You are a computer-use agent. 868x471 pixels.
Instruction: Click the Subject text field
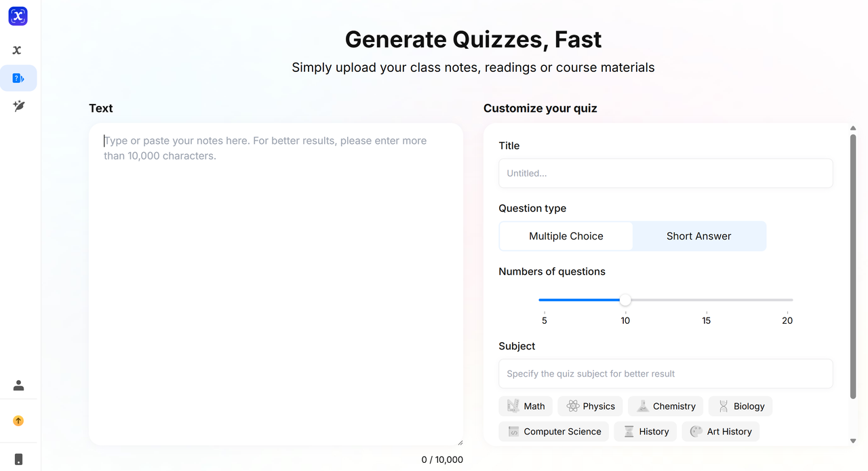click(665, 374)
